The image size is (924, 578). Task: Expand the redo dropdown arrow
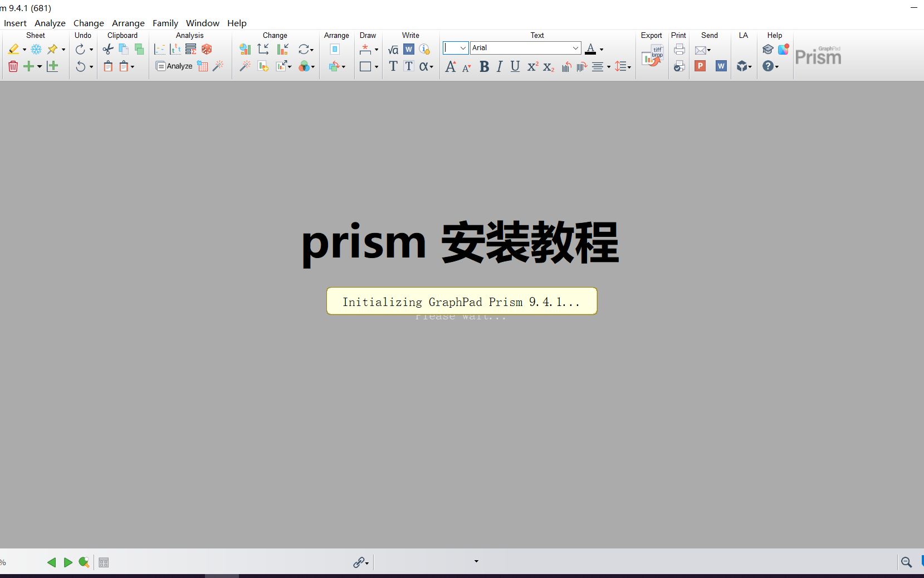click(x=91, y=50)
